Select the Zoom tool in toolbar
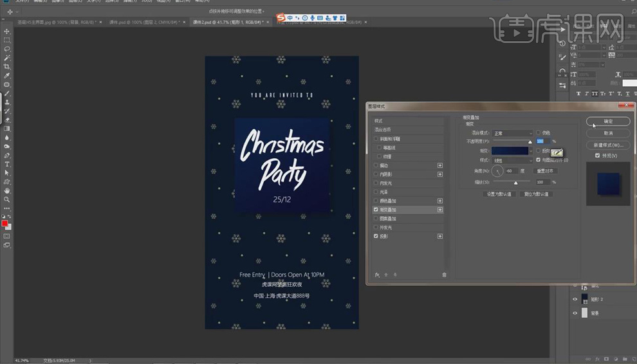 [7, 199]
